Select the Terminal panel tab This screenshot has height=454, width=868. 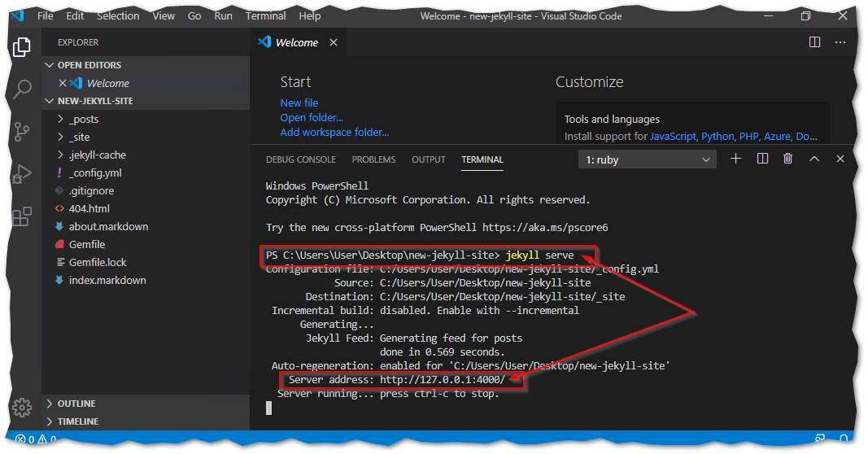coord(482,159)
